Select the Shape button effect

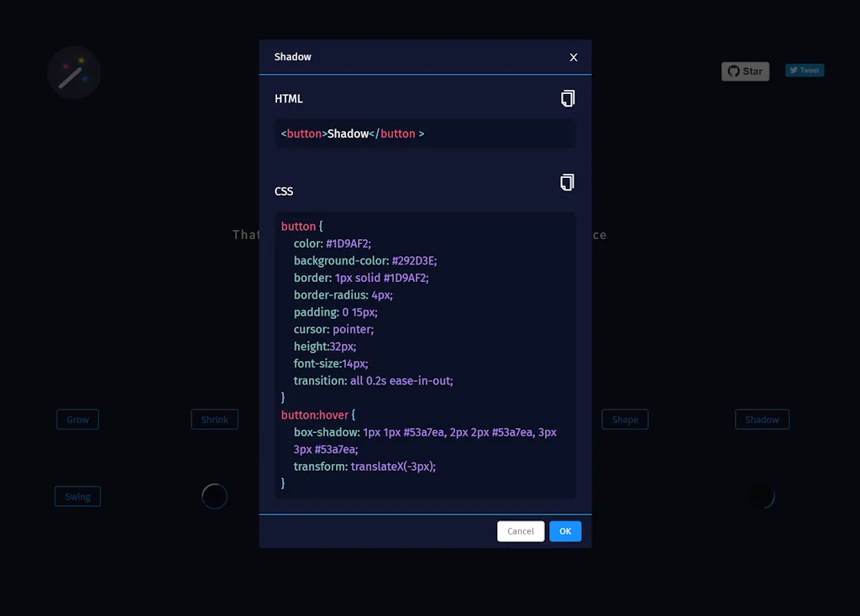tap(625, 419)
